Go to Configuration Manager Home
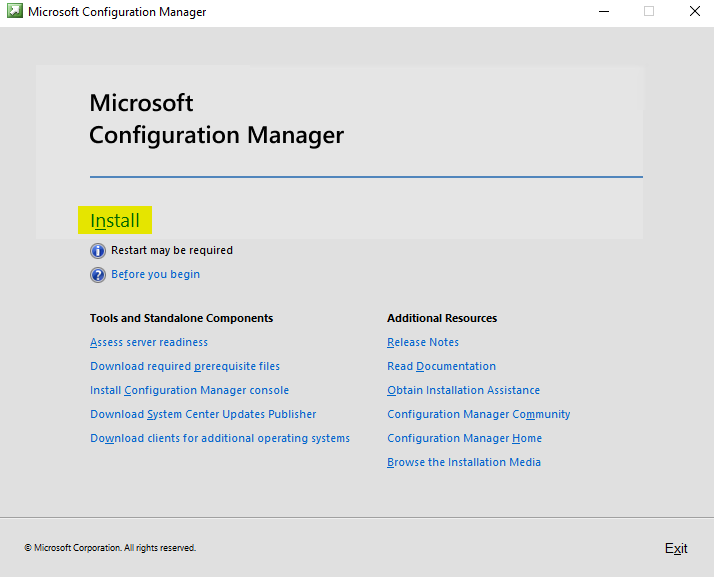714x577 pixels. coord(464,439)
